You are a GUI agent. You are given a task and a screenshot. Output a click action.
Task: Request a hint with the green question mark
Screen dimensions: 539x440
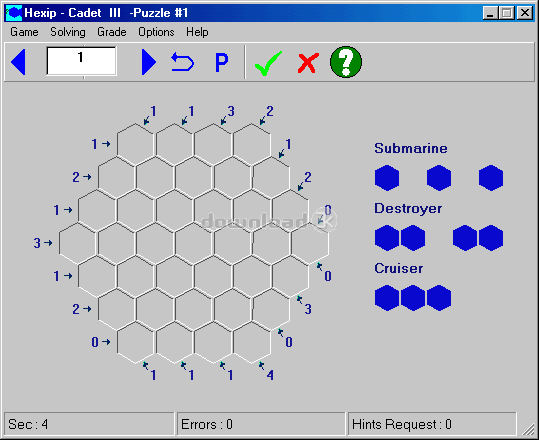(x=346, y=62)
